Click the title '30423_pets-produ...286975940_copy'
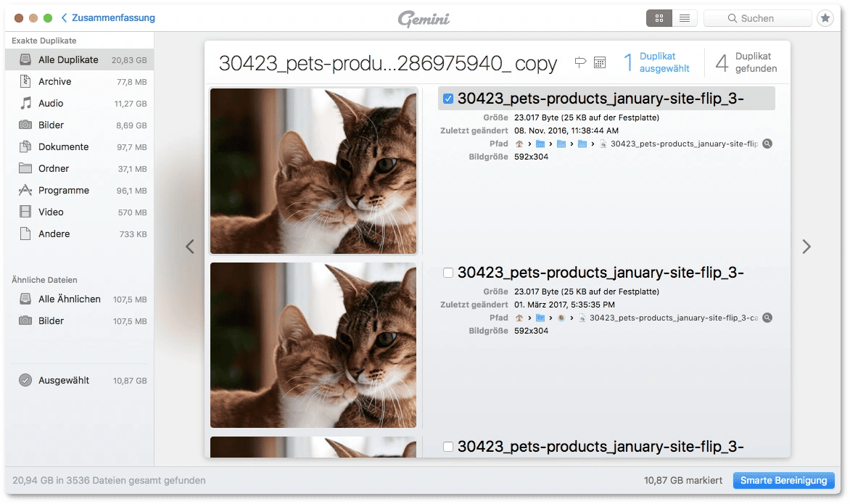The width and height of the screenshot is (850, 504). click(387, 63)
